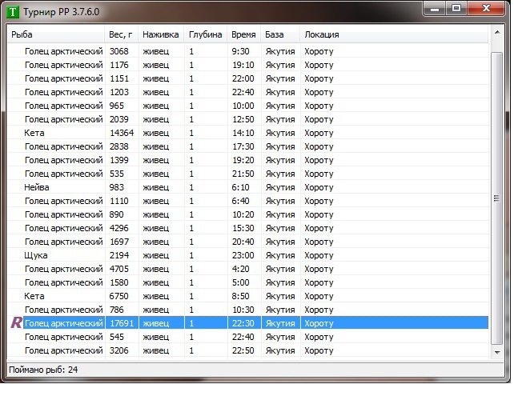The width and height of the screenshot is (514, 420).
Task: Click the Глубина column header
Action: (x=205, y=34)
